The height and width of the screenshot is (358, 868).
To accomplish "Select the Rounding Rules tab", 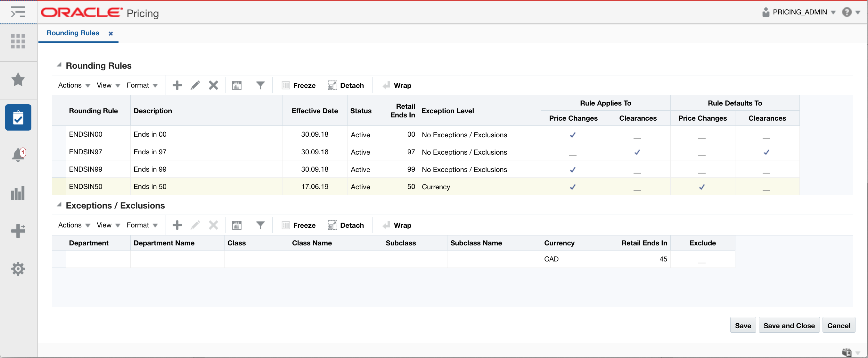I will click(73, 33).
